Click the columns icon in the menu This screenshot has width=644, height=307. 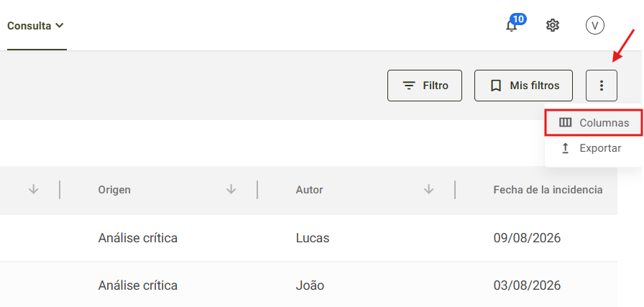click(566, 122)
